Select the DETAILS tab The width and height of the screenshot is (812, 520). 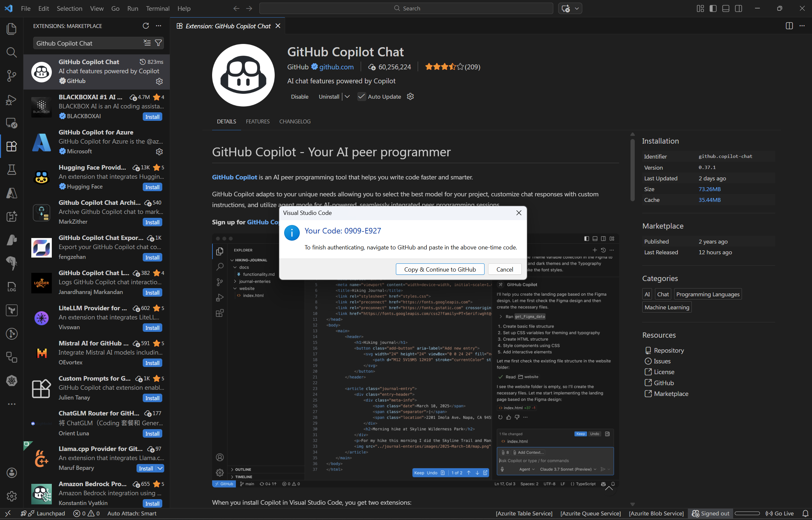226,121
